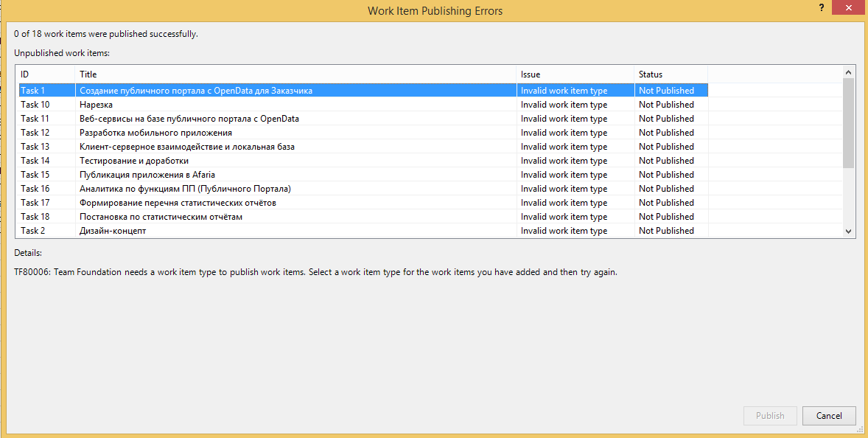Select the Task 1 row
This screenshot has width=868, height=438.
(195, 91)
